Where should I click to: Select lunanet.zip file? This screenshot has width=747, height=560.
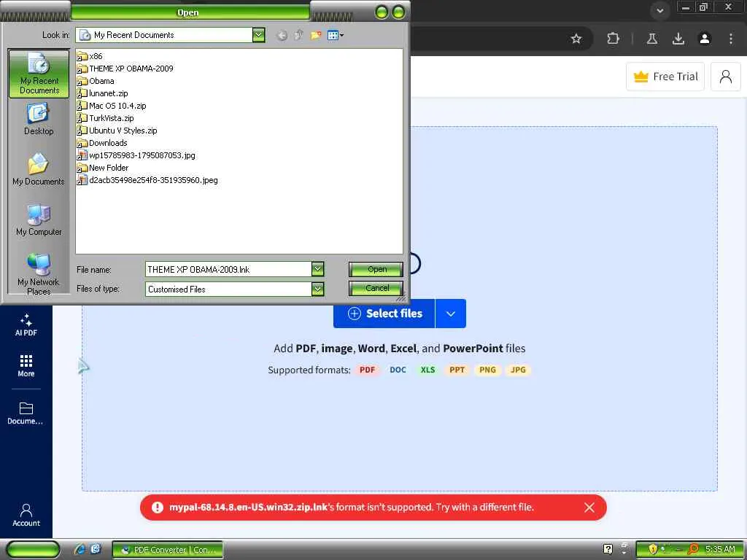(102, 93)
